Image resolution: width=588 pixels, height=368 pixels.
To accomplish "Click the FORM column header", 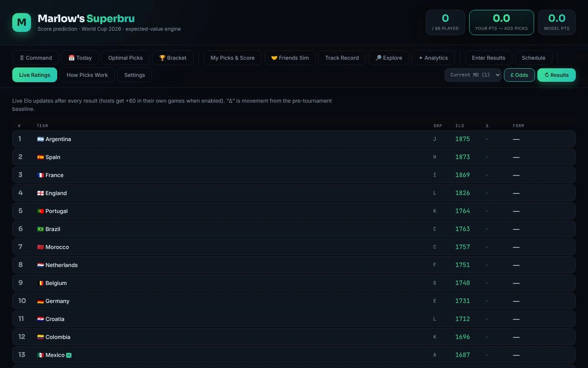I will [x=518, y=126].
